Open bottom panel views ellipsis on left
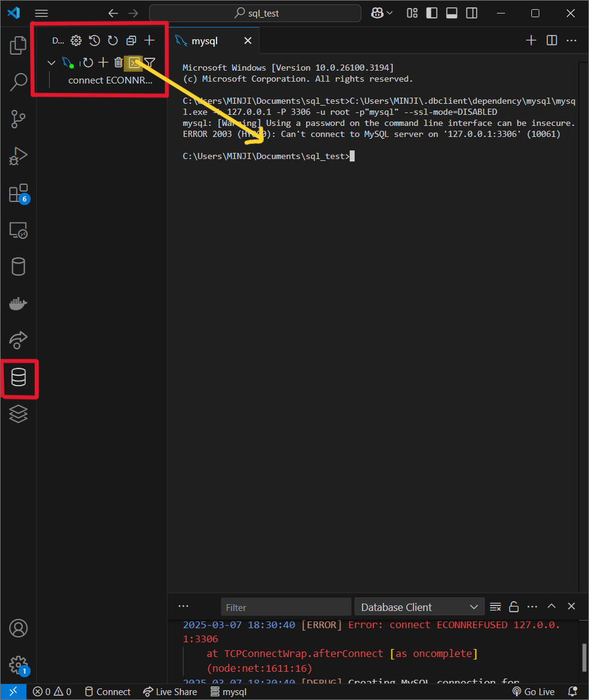This screenshot has height=700, width=589. tap(183, 606)
